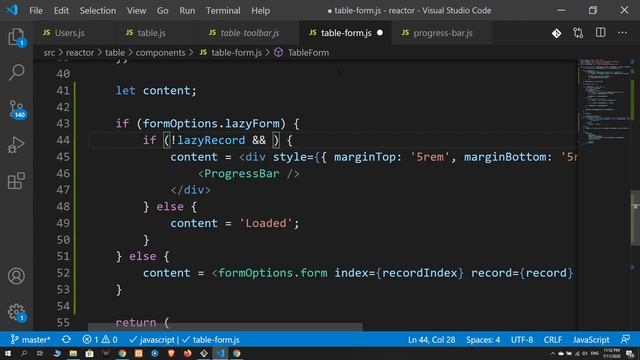This screenshot has height=360, width=640.
Task: Change the UTF-8 encoding setting
Action: point(522,340)
